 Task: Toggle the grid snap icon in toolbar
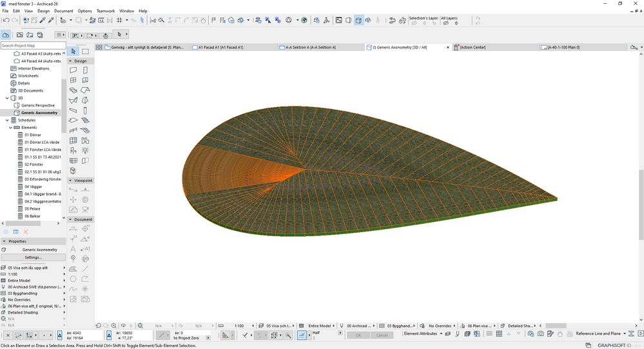point(120,20)
